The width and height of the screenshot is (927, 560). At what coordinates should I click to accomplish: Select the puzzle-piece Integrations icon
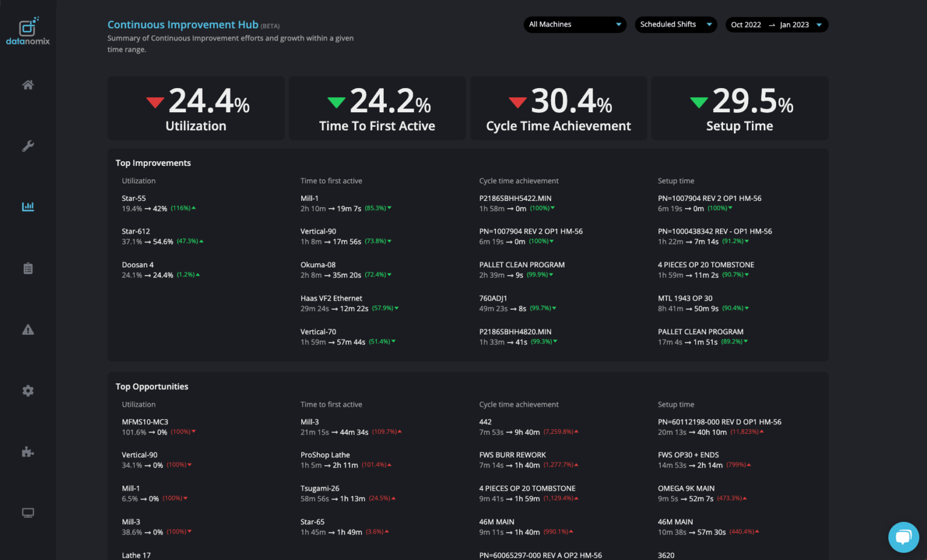[28, 451]
